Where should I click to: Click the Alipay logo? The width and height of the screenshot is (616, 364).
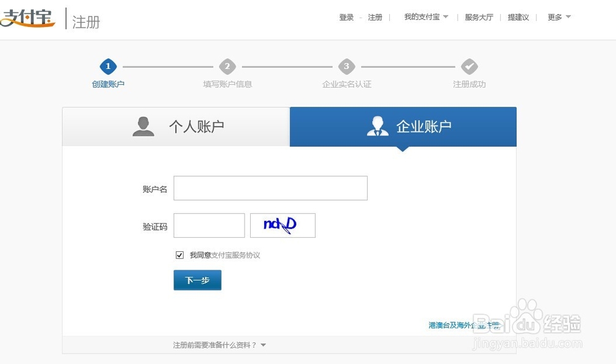pos(26,18)
